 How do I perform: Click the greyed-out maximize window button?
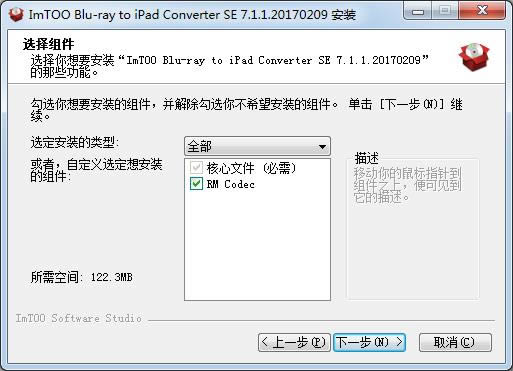(x=445, y=11)
